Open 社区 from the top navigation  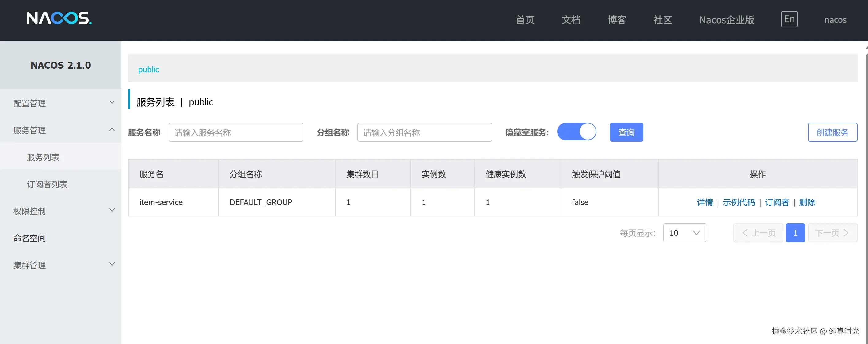[x=661, y=20]
